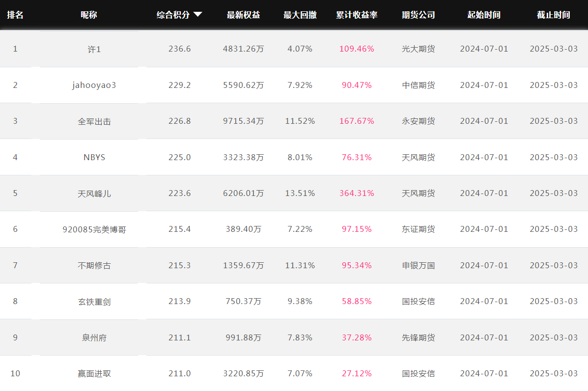Select equity value 4831.26万
Viewport: 588px width, 391px height.
(243, 49)
